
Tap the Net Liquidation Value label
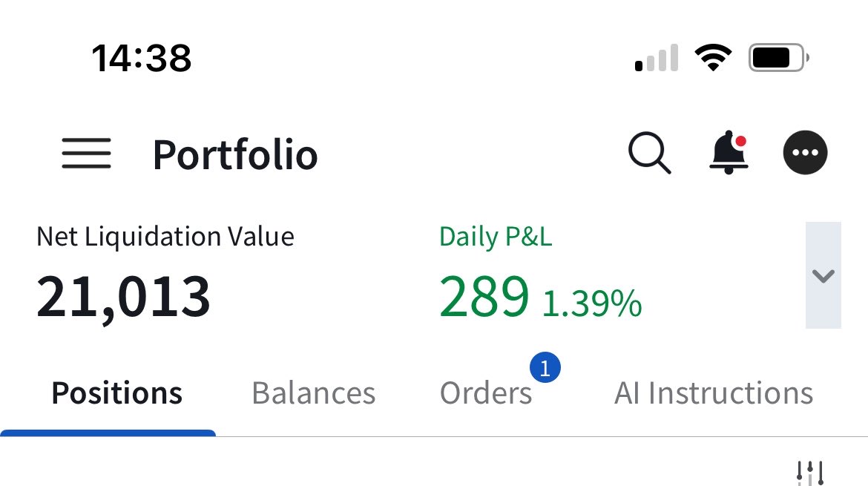(x=165, y=237)
